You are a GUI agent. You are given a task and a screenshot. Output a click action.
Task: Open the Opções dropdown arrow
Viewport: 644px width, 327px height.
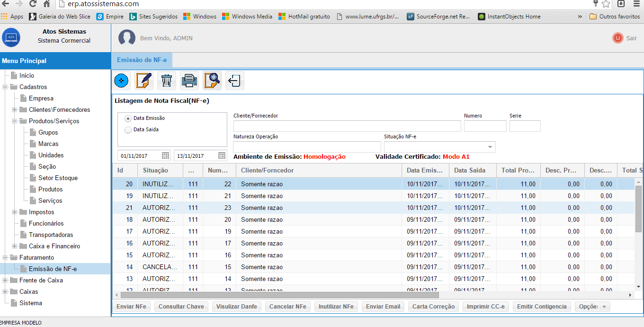point(604,307)
